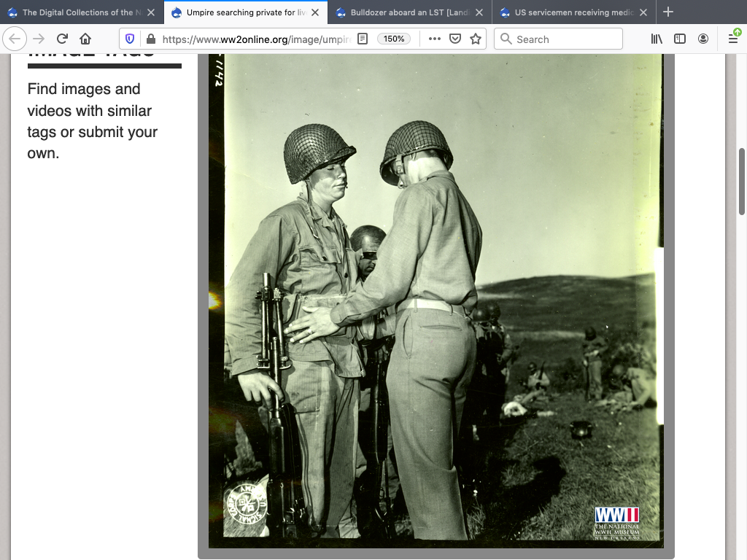Open the tracking protection shield icon
The image size is (747, 560).
(131, 39)
